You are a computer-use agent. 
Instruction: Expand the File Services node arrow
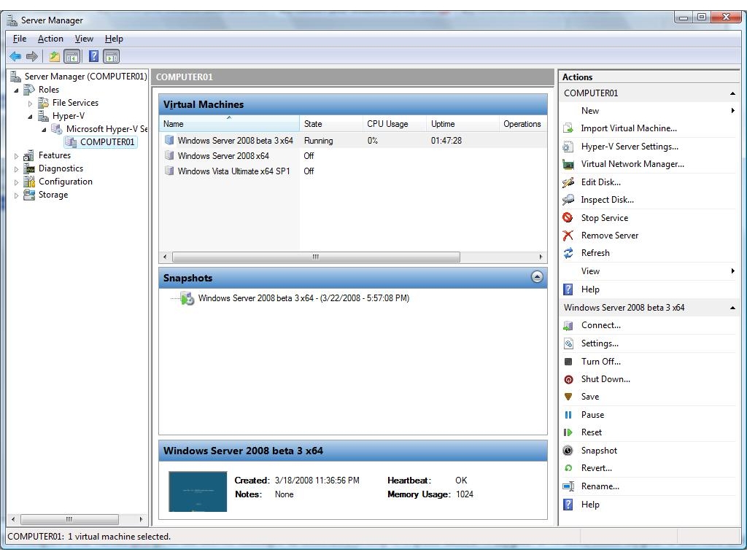click(30, 104)
